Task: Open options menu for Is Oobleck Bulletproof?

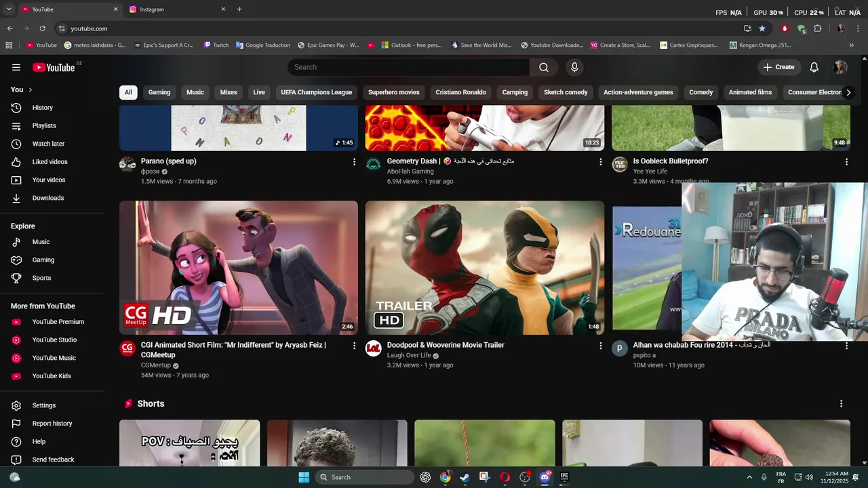Action: click(x=846, y=162)
